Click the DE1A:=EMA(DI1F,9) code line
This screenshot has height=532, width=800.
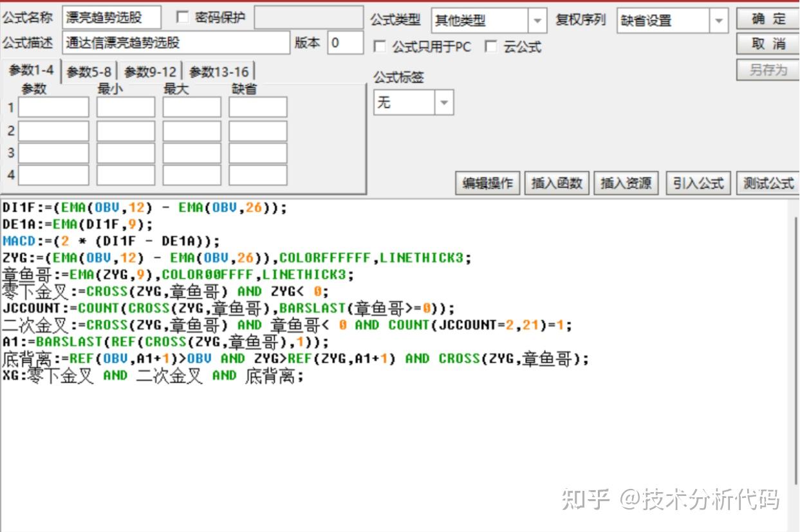[x=78, y=225]
